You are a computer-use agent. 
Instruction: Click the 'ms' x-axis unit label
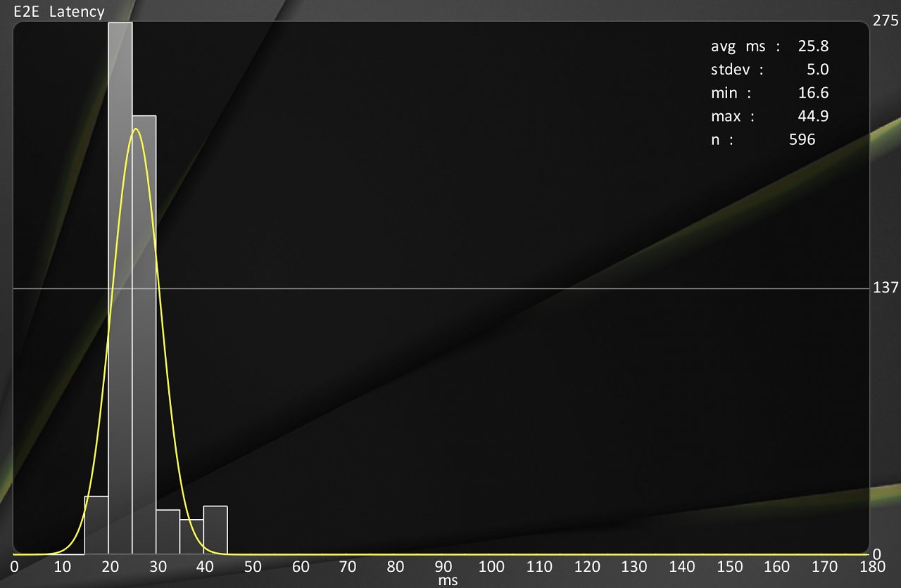448,580
